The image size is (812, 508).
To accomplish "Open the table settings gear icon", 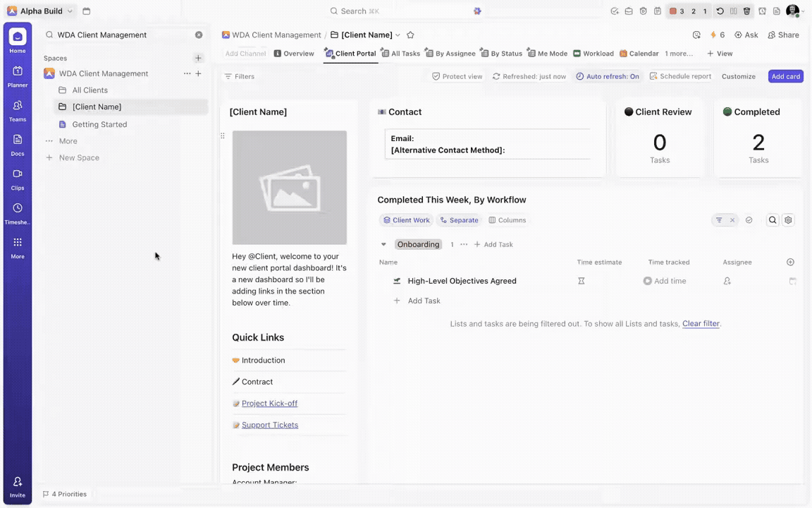I will click(x=788, y=219).
